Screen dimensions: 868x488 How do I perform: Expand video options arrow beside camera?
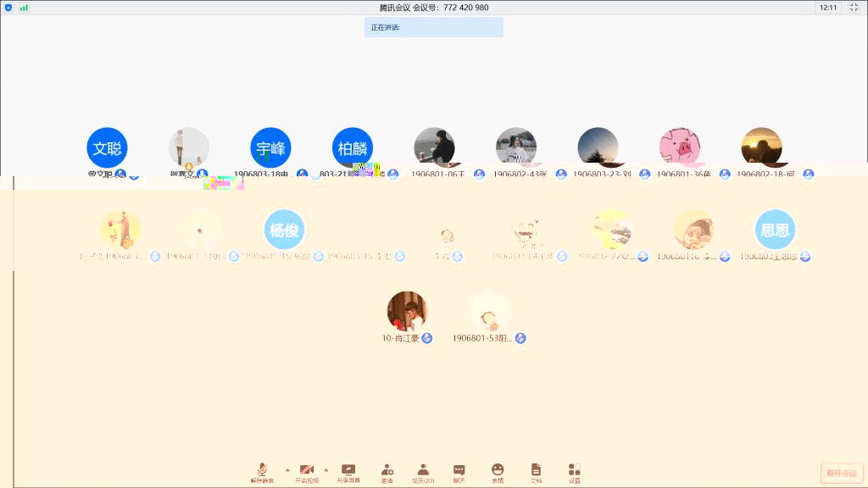pos(326,469)
